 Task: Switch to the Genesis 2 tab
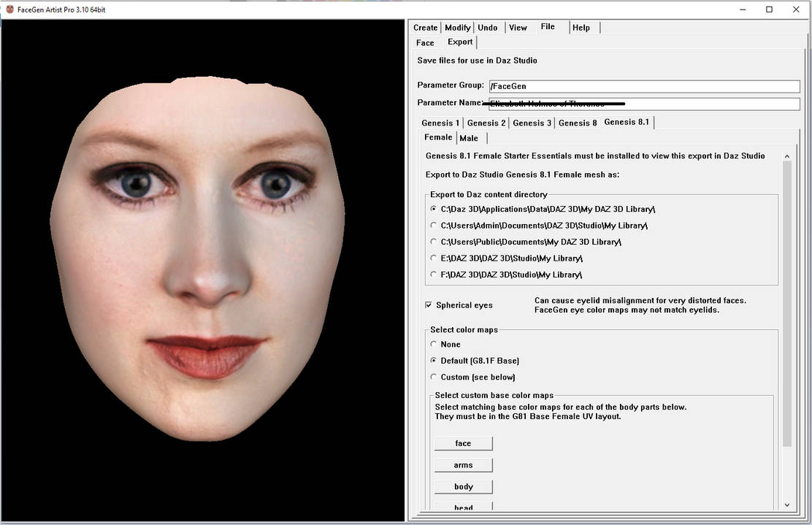tap(486, 123)
